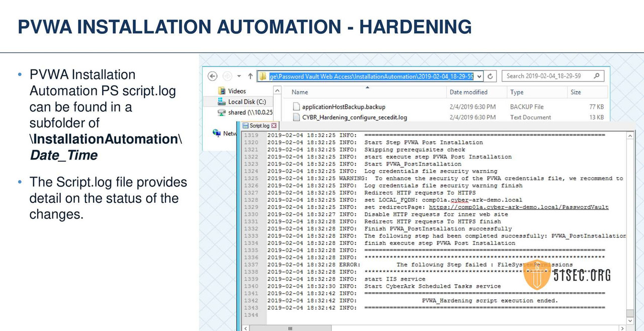644x331 pixels.
Task: Click the editor horizontal scrollbar thumb
Action: tap(289, 328)
